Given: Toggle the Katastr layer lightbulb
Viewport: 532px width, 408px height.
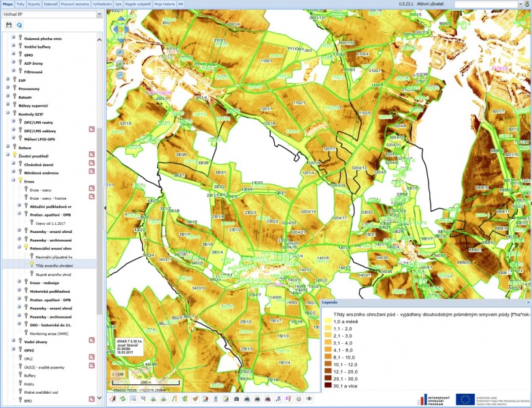Looking at the screenshot, I should 14,97.
